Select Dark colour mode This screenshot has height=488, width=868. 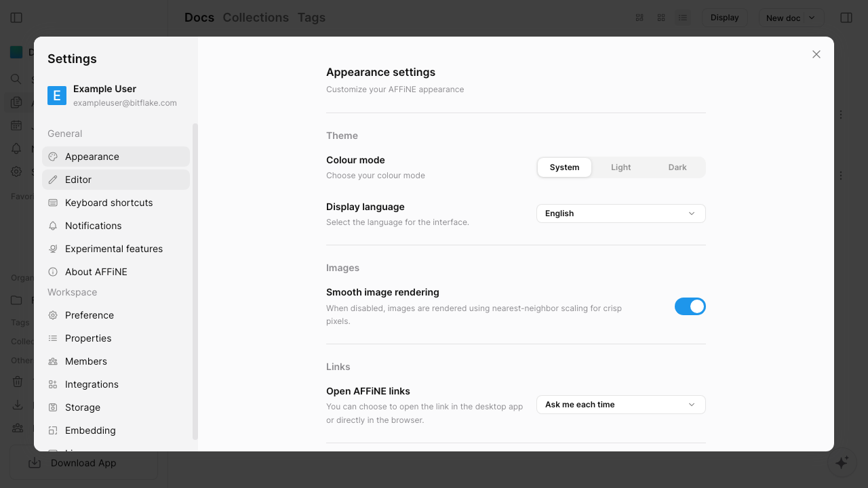tap(677, 167)
